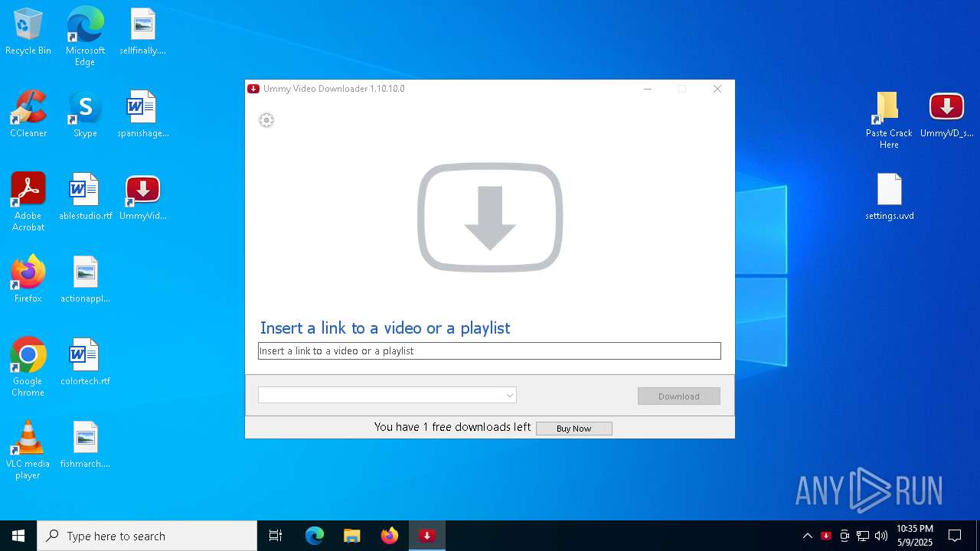Show hidden system tray icons

pyautogui.click(x=808, y=536)
